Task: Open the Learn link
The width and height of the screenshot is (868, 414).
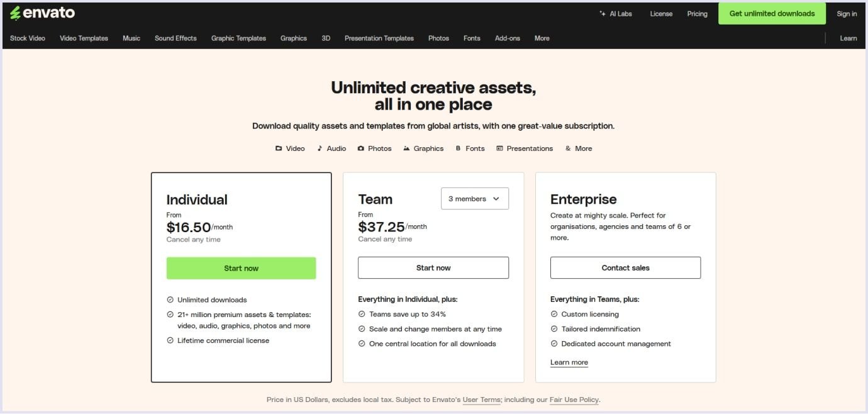Action: (x=849, y=38)
